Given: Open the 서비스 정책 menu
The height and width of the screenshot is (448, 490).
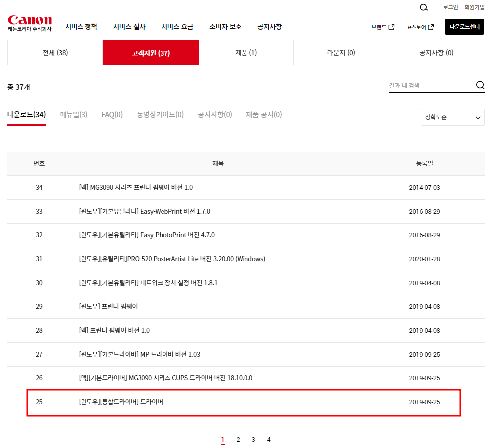Looking at the screenshot, I should 81,27.
